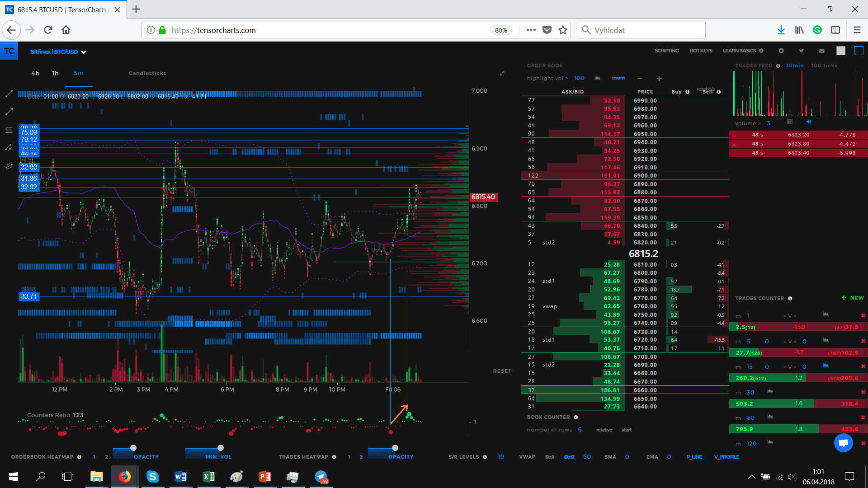Switch trades feed to 100 ticks
This screenshot has height=488, width=868.
tap(824, 66)
